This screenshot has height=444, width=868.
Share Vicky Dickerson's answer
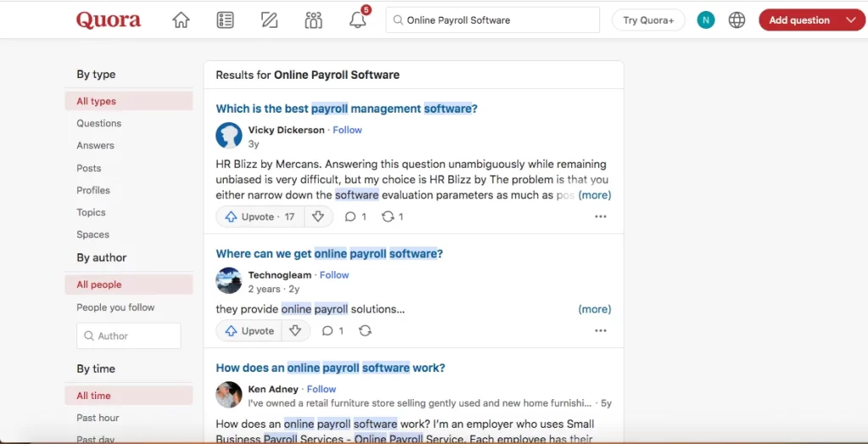point(392,217)
